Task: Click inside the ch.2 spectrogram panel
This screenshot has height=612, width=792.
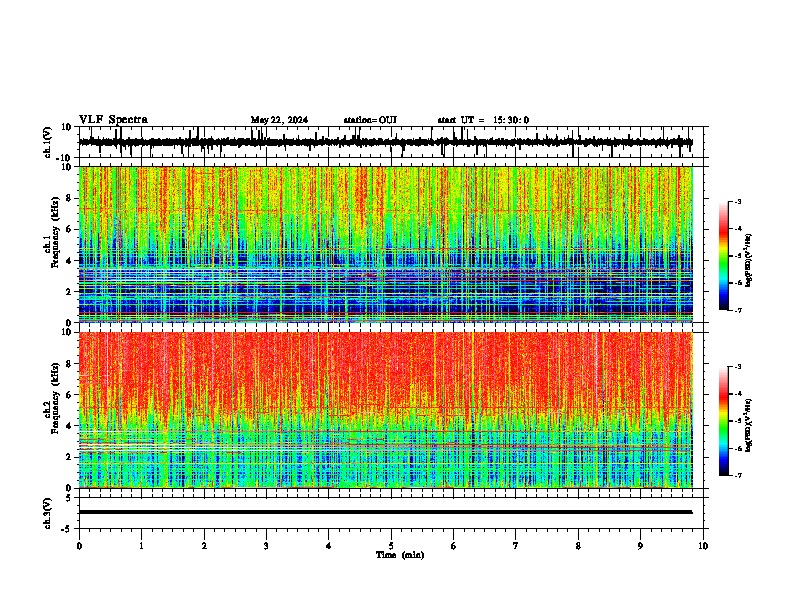Action: [x=385, y=410]
